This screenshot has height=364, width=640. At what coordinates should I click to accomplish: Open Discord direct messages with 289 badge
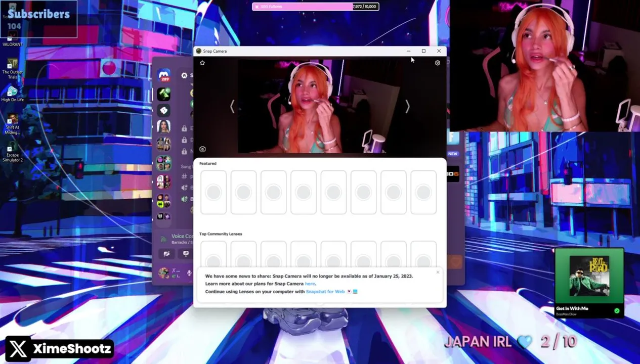[164, 76]
